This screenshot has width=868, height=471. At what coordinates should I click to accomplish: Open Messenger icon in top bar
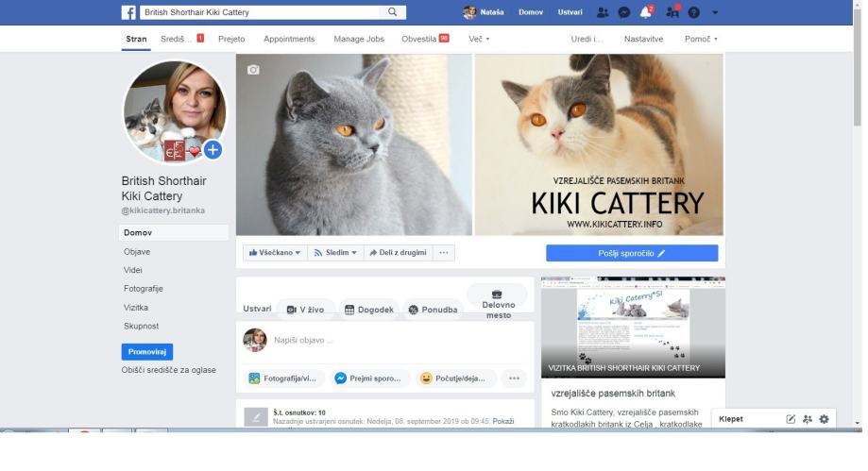click(624, 12)
